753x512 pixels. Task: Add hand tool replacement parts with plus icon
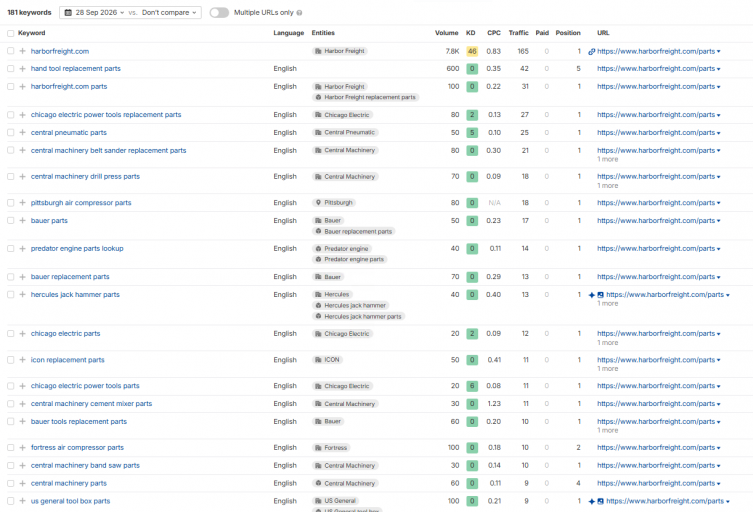click(x=22, y=69)
